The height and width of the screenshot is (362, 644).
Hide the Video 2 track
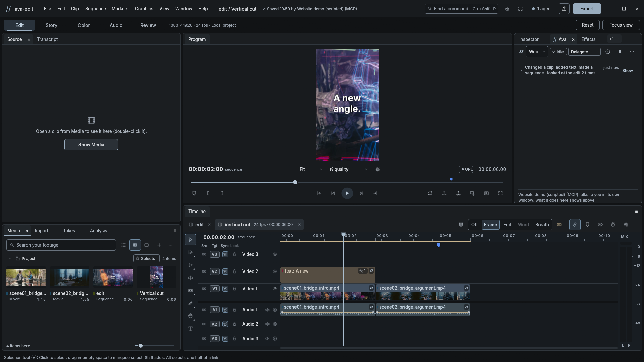[275, 271]
